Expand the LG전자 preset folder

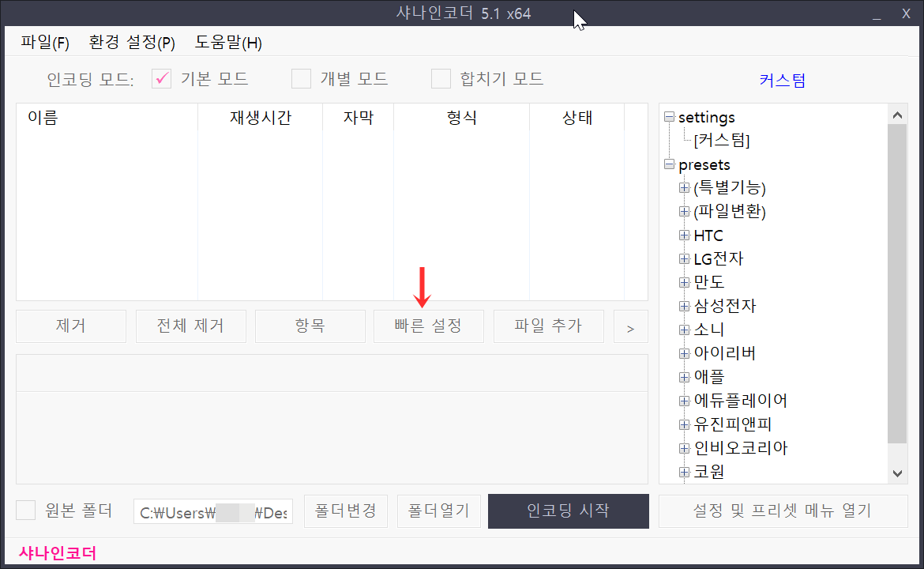(684, 258)
